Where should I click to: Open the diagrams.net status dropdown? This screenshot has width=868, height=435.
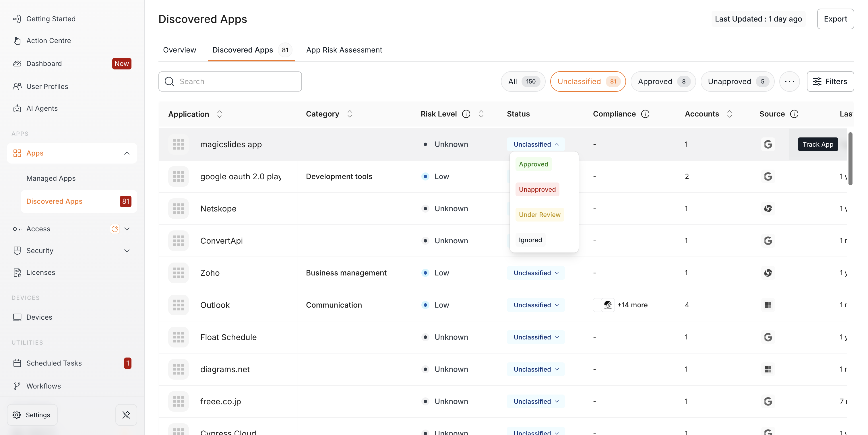pyautogui.click(x=536, y=370)
